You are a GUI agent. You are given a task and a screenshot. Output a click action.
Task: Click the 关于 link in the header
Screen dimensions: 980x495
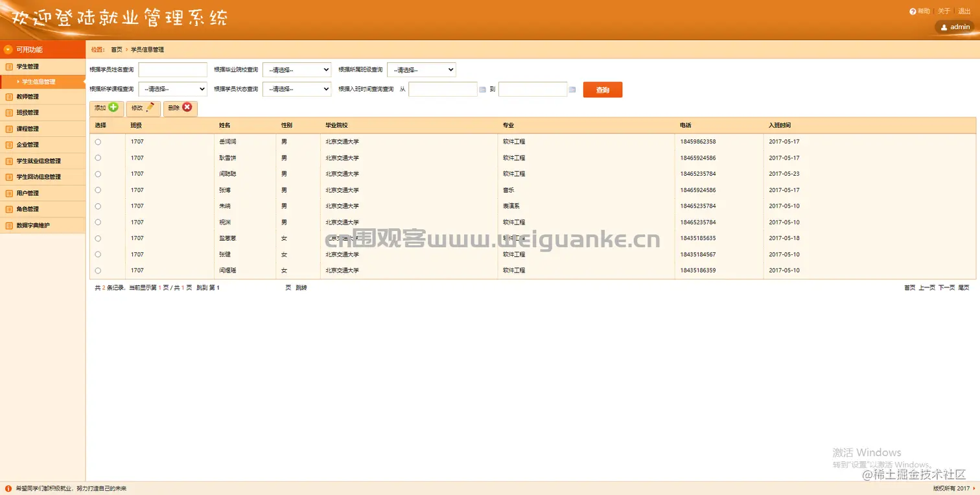coord(944,11)
